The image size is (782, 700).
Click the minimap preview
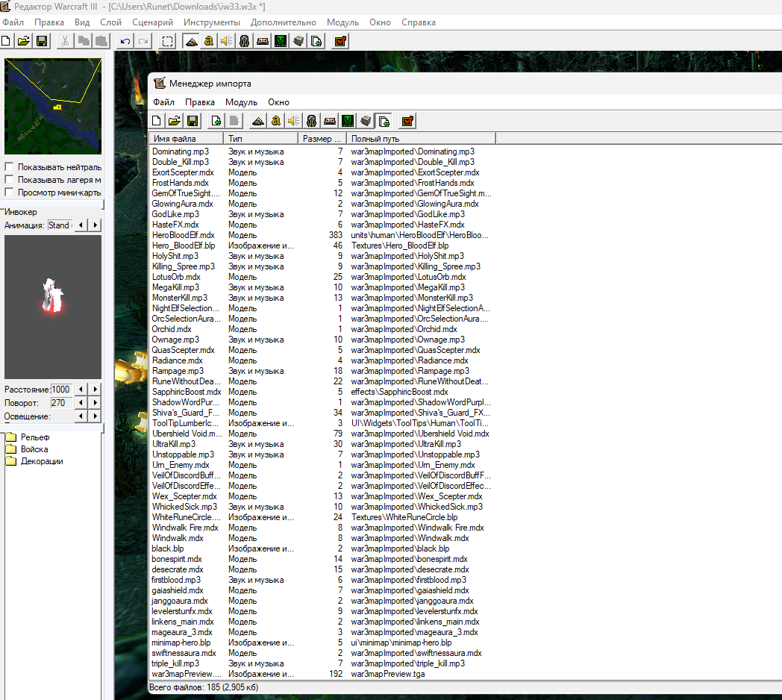click(53, 106)
